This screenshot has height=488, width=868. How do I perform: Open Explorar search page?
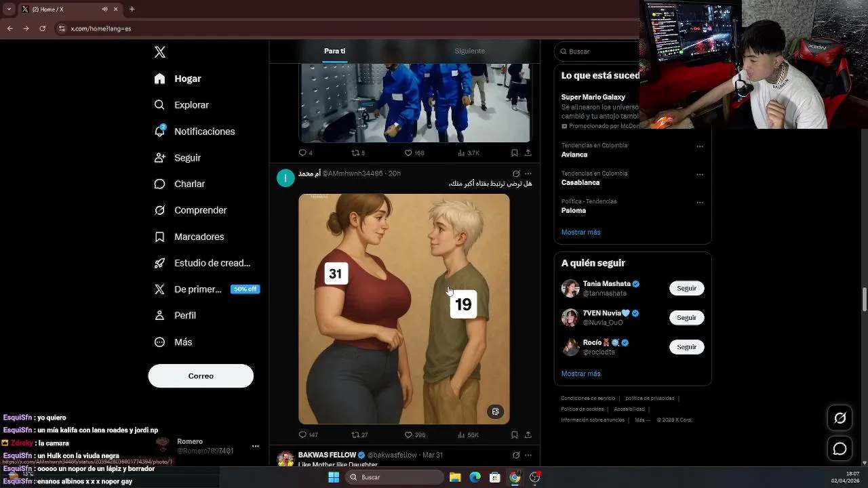pos(181,105)
